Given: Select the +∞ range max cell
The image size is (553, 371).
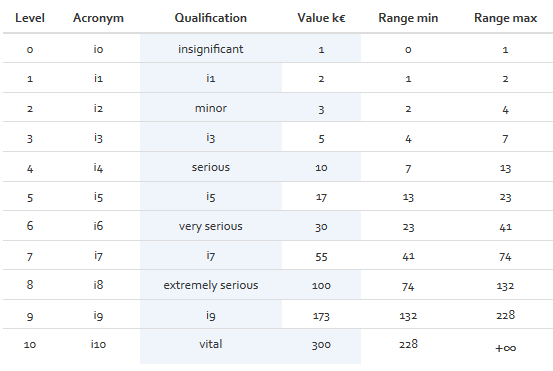Looking at the screenshot, I should (505, 348).
